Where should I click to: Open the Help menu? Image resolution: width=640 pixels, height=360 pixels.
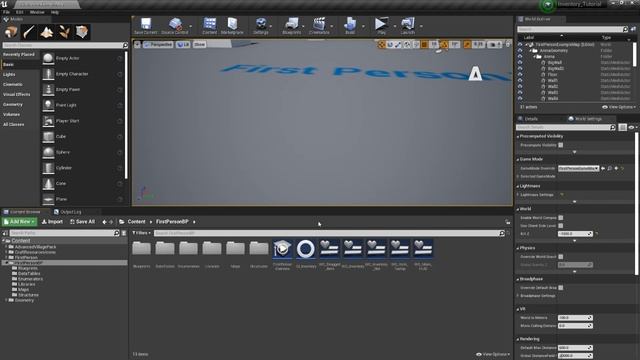(x=55, y=12)
